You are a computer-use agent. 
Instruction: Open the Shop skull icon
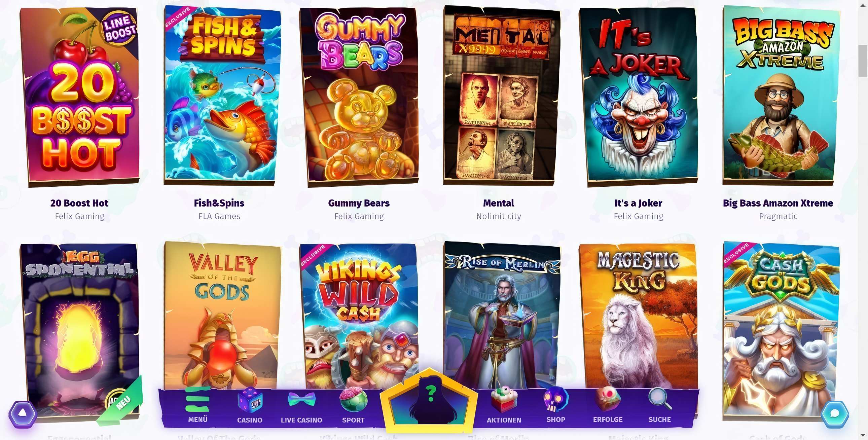pos(556,400)
